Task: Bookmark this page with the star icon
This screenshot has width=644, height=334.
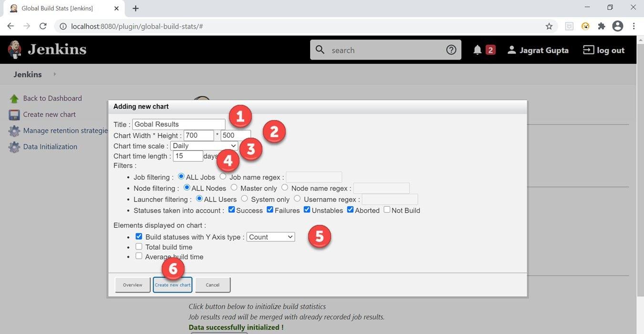Action: tap(549, 26)
